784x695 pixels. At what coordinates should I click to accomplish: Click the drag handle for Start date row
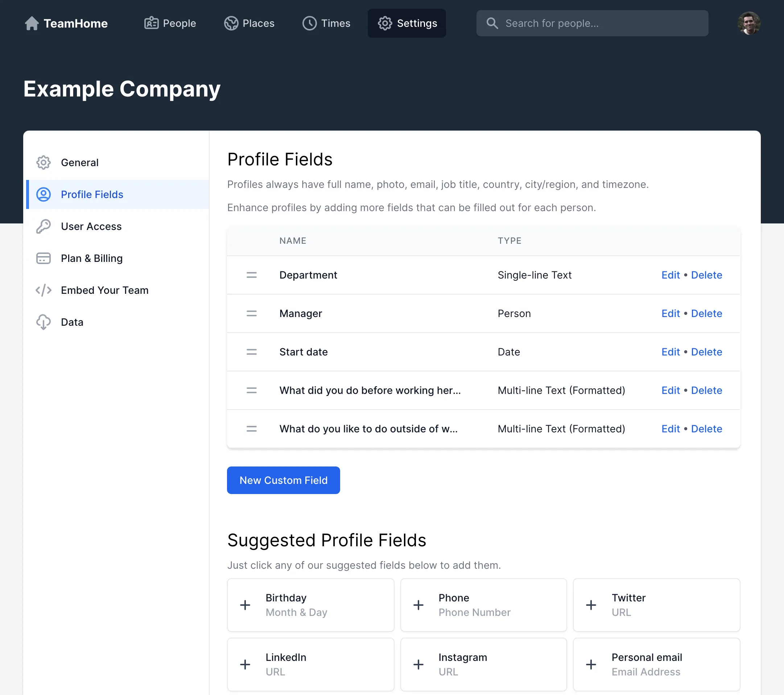252,352
